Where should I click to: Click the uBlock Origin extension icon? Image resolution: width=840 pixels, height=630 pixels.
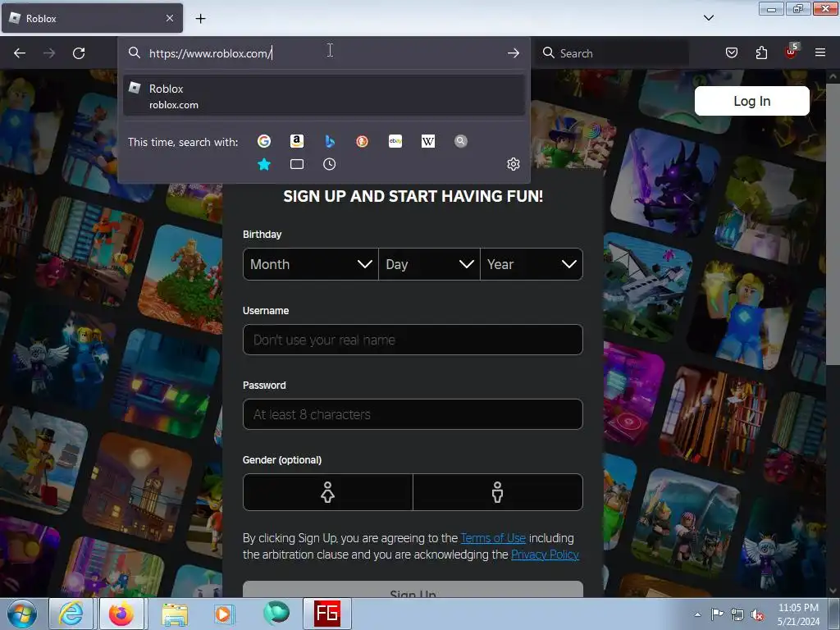point(792,52)
